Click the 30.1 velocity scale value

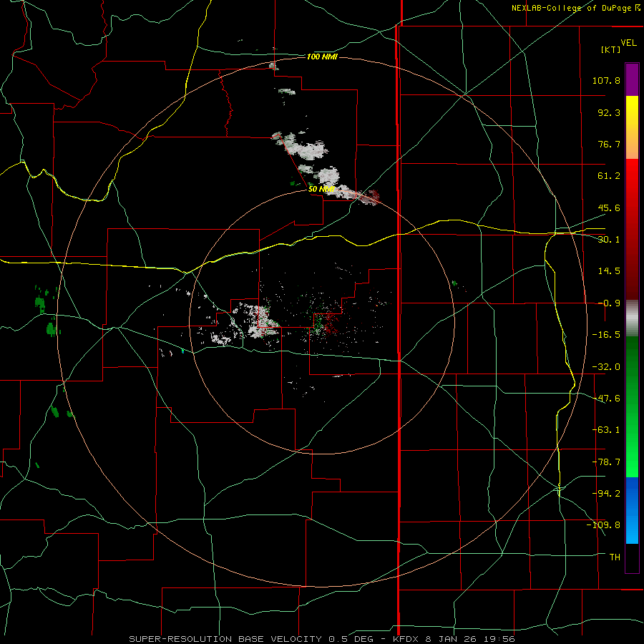[x=609, y=240]
